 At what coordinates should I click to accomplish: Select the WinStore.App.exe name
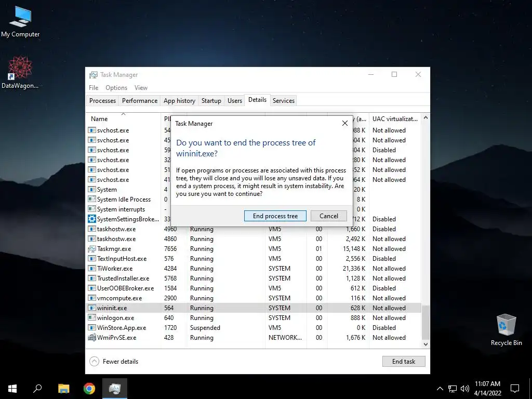click(122, 328)
